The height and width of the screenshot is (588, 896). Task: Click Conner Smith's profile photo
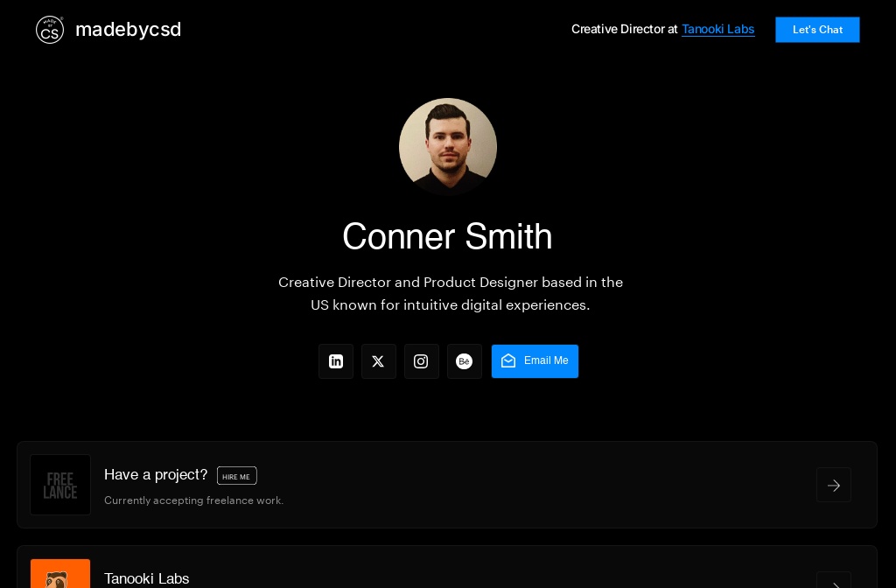(x=448, y=147)
